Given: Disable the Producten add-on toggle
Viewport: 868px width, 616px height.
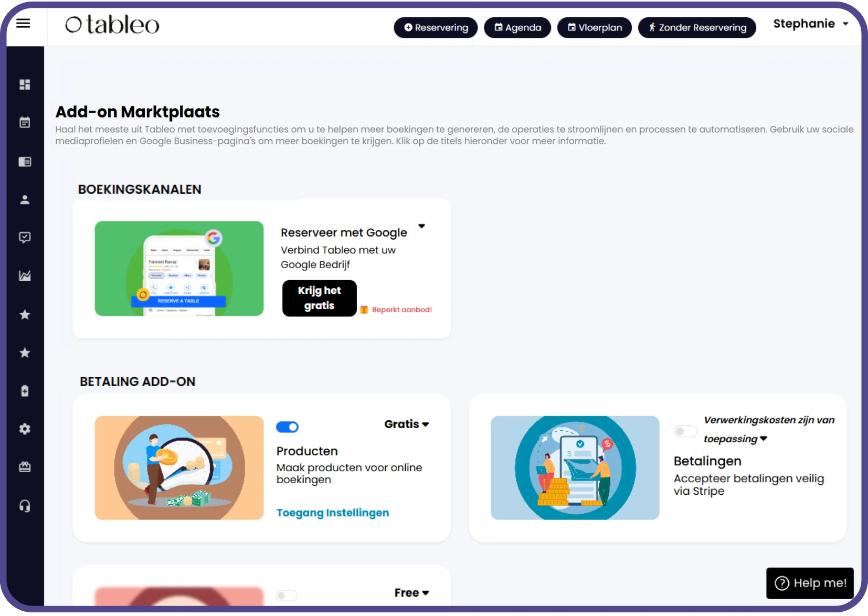Looking at the screenshot, I should tap(287, 427).
